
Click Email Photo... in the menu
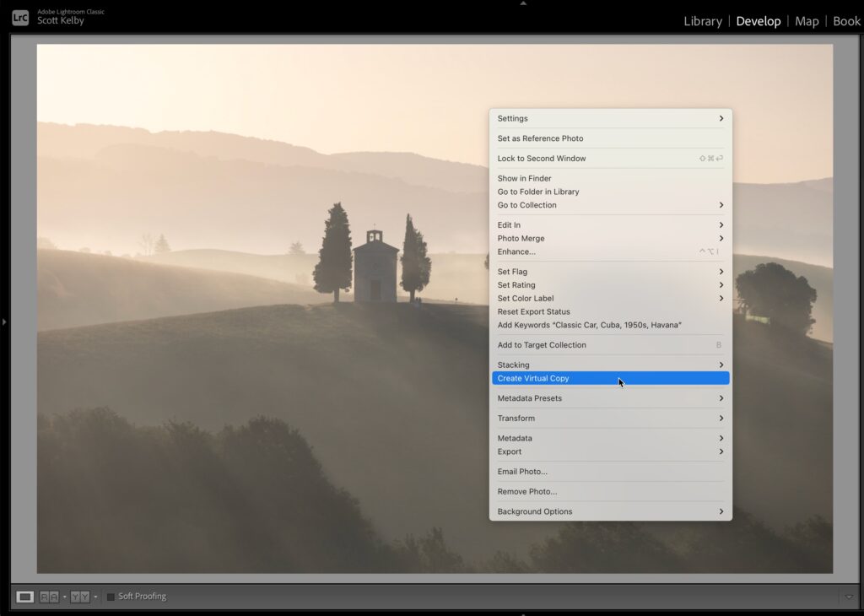tap(522, 472)
